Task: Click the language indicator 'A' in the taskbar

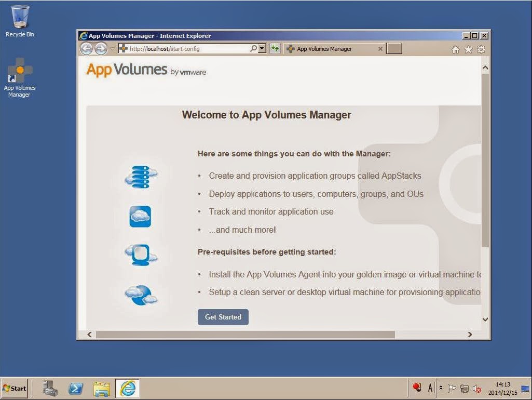Action: click(x=430, y=388)
